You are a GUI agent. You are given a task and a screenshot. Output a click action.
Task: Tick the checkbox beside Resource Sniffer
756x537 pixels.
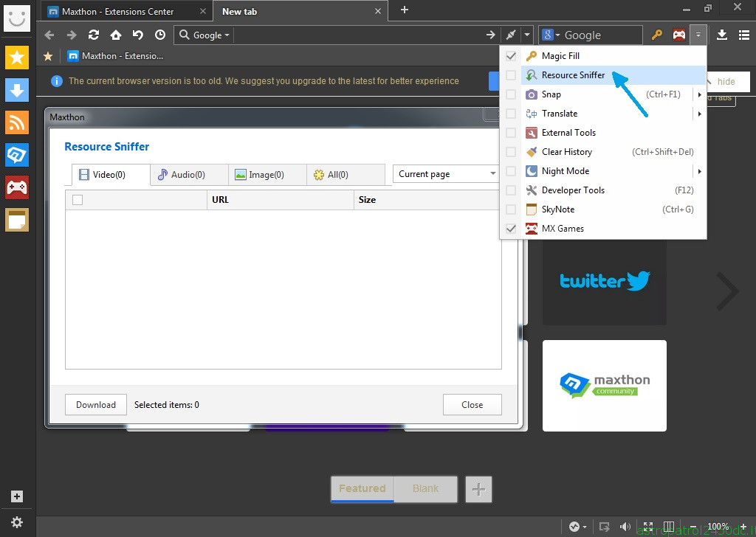tap(511, 75)
